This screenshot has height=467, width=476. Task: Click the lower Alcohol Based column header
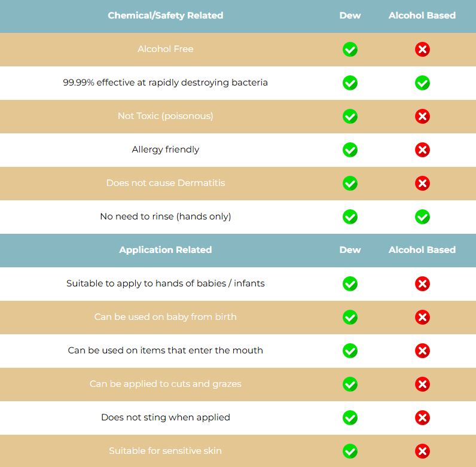coord(422,250)
